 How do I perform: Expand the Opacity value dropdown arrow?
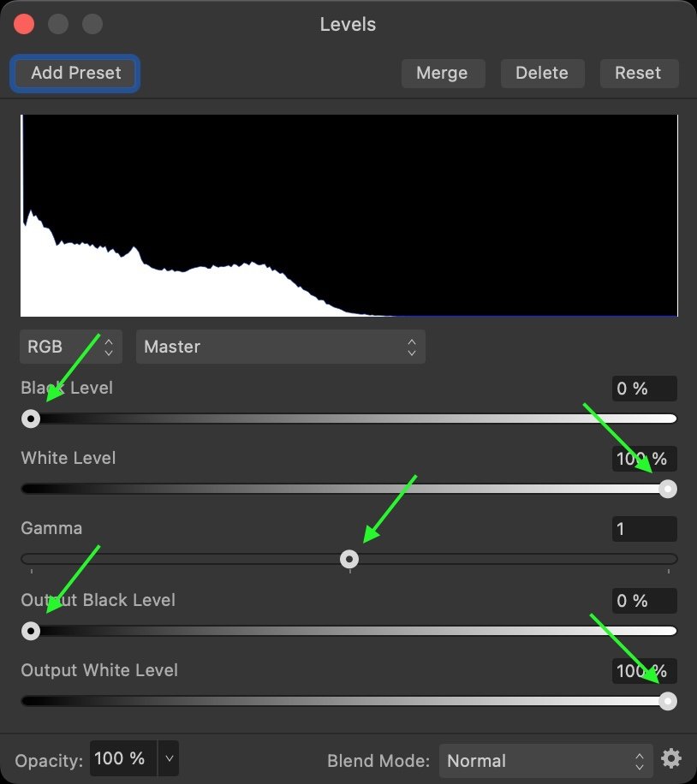click(x=170, y=758)
